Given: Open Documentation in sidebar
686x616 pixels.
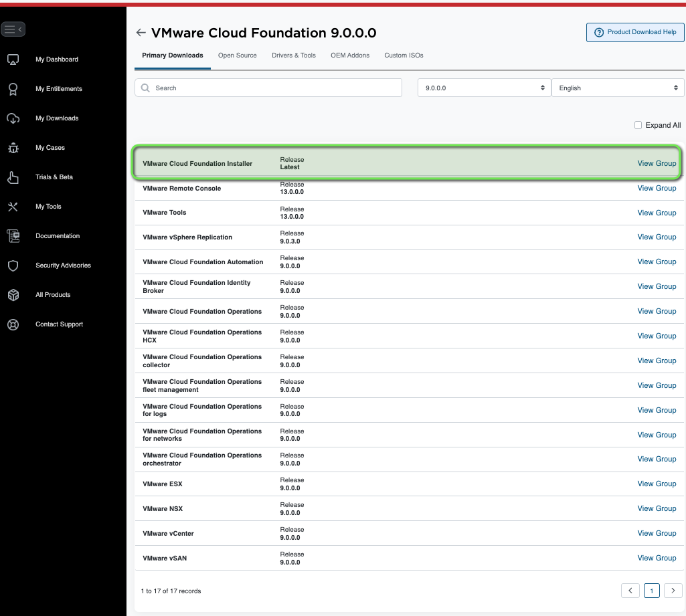Looking at the screenshot, I should (x=58, y=236).
